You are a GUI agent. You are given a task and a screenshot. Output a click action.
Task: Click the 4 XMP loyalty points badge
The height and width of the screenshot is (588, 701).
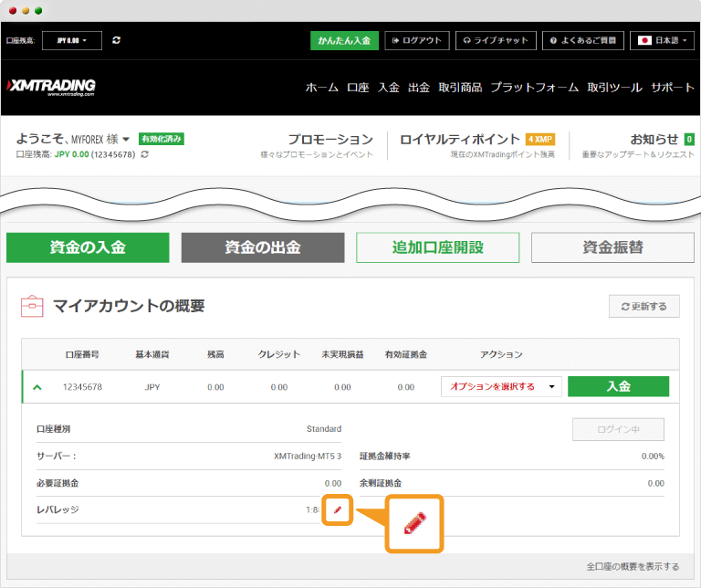[539, 140]
